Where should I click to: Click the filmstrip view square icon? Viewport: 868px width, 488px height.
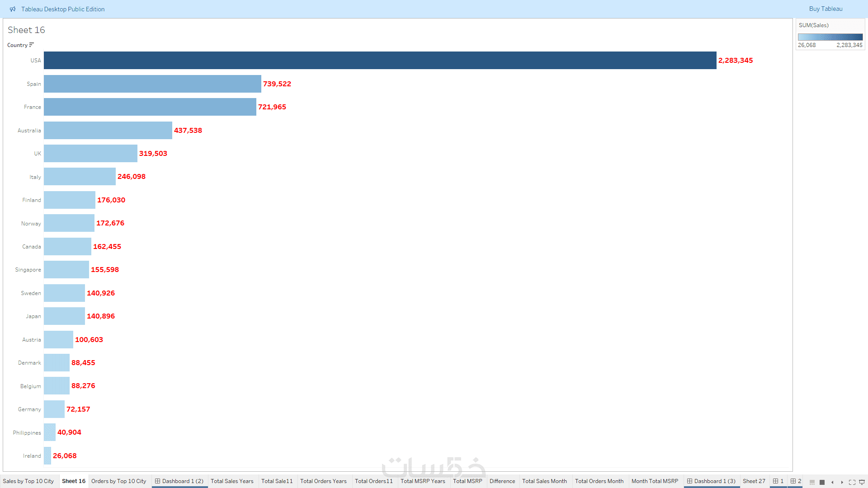pos(822,482)
